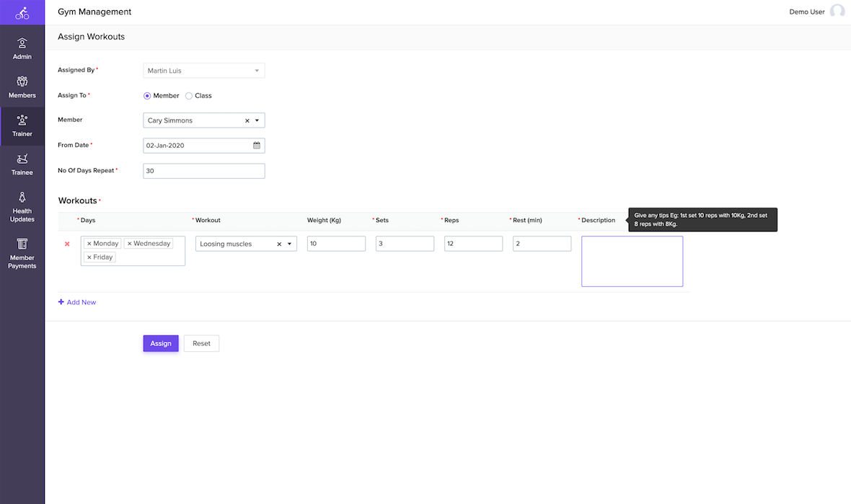Screen dimensions: 851x504
Task: Click inside the Description text area
Action: point(632,261)
